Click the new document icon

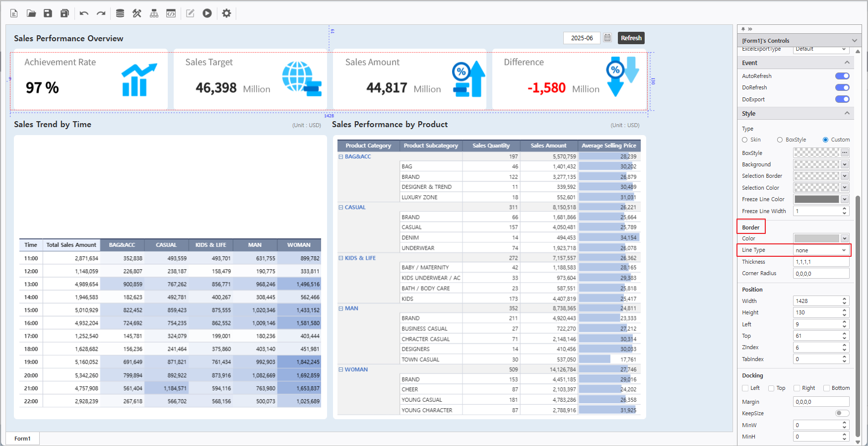[x=14, y=13]
